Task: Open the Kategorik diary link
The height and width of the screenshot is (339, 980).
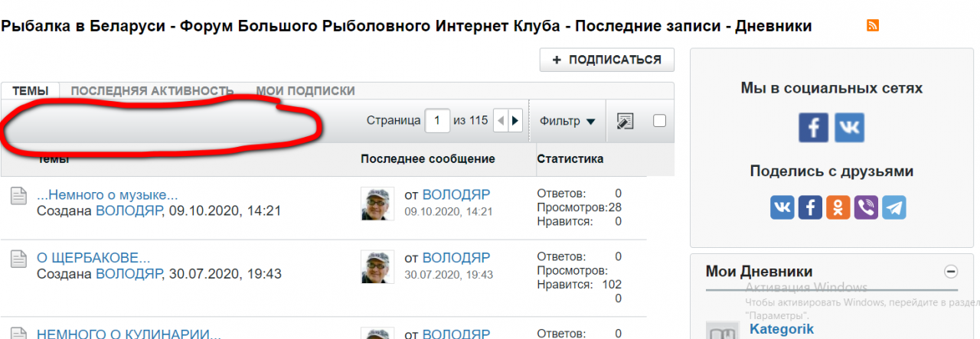Action: pos(781,329)
